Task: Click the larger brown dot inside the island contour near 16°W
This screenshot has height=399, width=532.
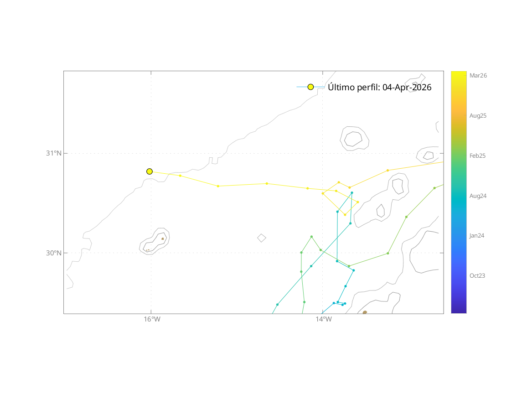Action: pyautogui.click(x=162, y=238)
